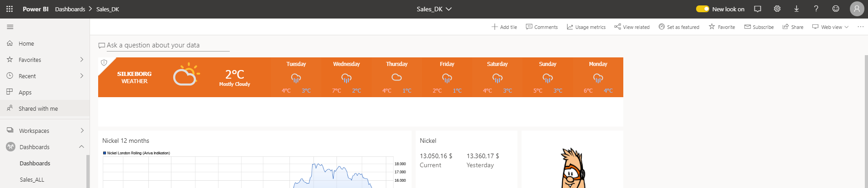Screen dimensions: 868x188
Task: Click Nickel London Rolling legend entry
Action: click(137, 153)
